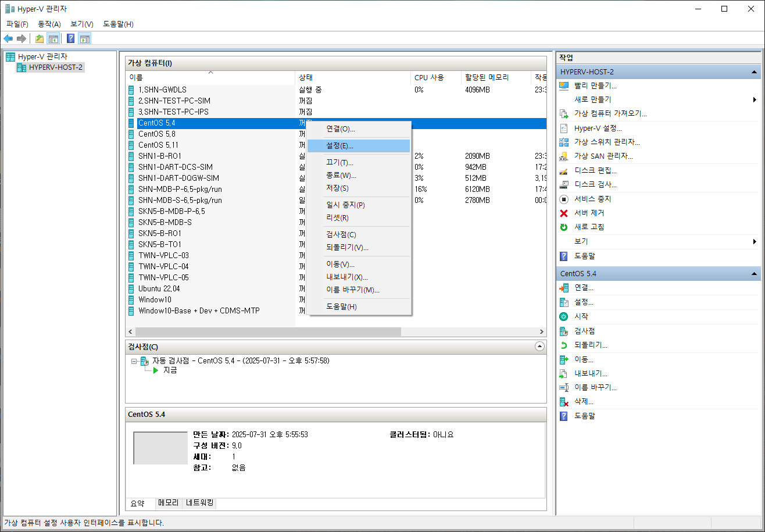Click the 서비스 중지 stop icon
Image resolution: width=765 pixels, height=532 pixels.
[563, 199]
